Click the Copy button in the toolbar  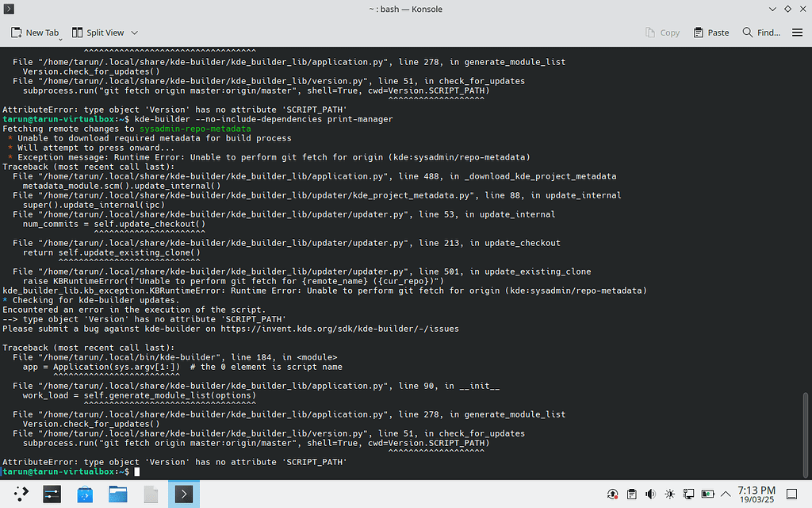tap(662, 33)
